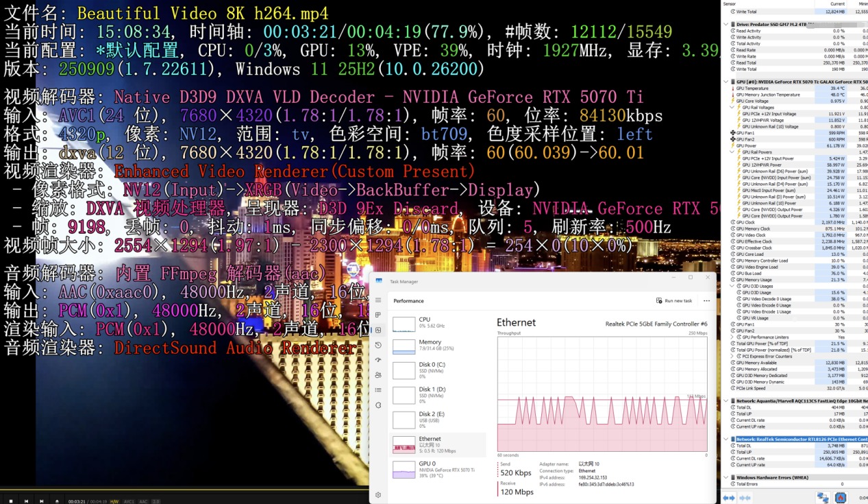
Task: Select the GPU Temperature sensor row
Action: click(x=795, y=88)
